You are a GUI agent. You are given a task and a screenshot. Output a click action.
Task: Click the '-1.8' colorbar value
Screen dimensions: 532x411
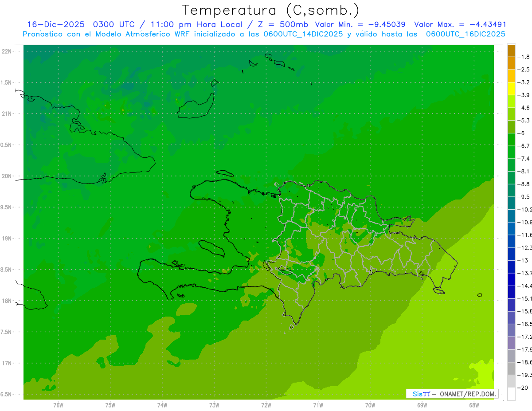524,57
